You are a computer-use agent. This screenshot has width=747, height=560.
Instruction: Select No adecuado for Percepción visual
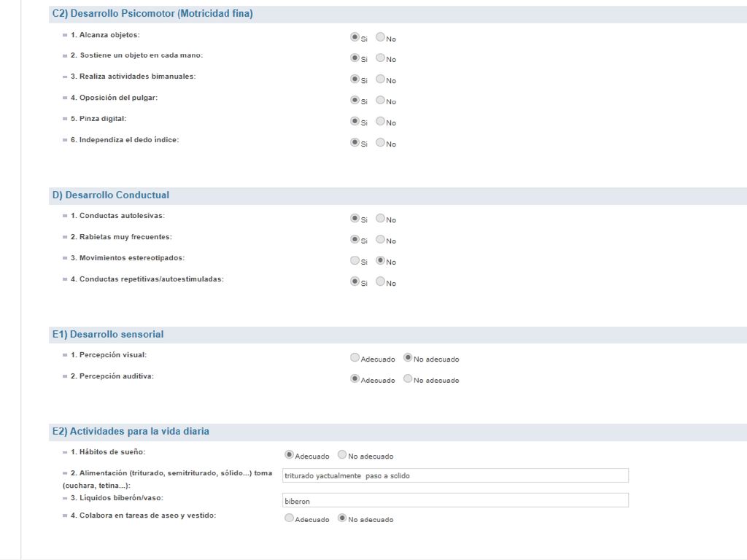tap(408, 357)
